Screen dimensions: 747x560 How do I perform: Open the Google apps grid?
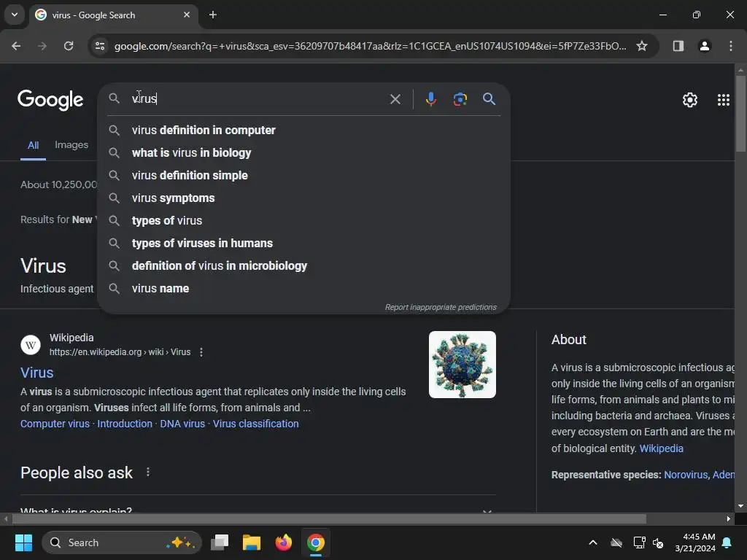pos(723,100)
